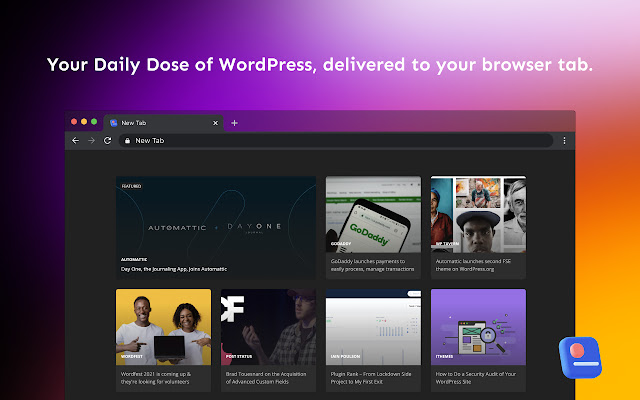Click the WP TAVERN source label
640x400 pixels.
[447, 244]
